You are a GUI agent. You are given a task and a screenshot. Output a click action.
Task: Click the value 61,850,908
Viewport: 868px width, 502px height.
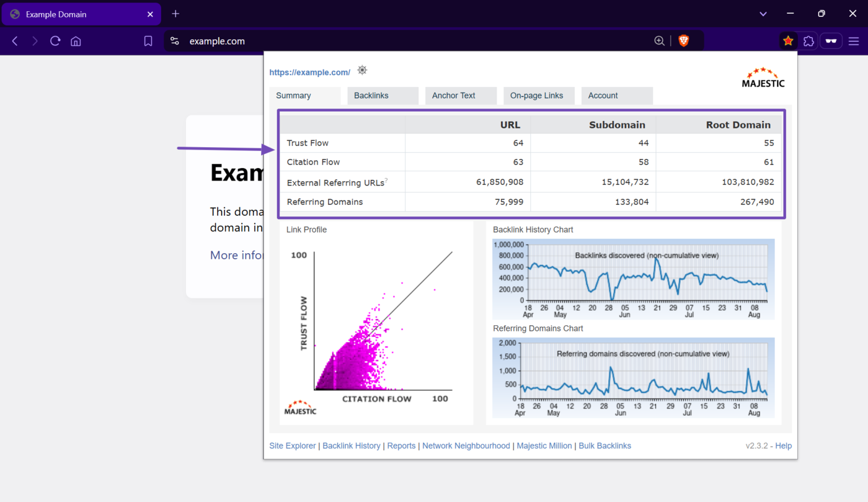[x=499, y=182]
